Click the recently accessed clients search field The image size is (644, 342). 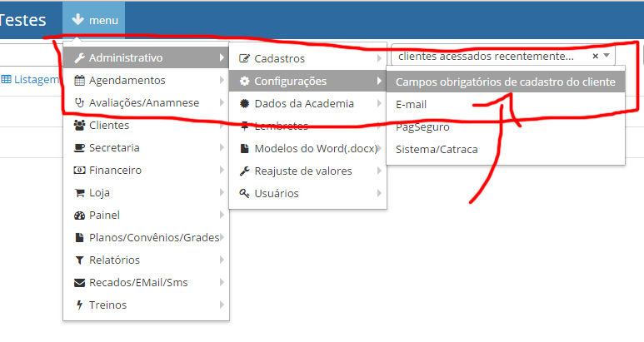[487, 57]
